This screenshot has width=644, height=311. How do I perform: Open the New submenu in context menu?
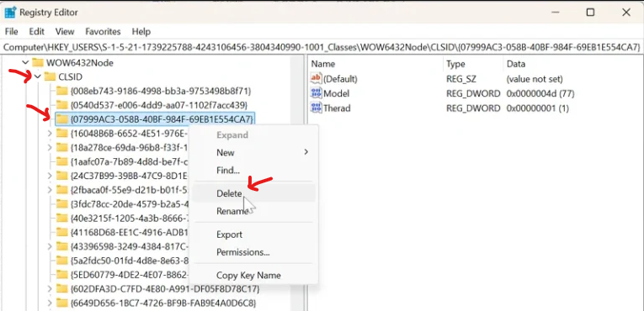[x=254, y=153]
